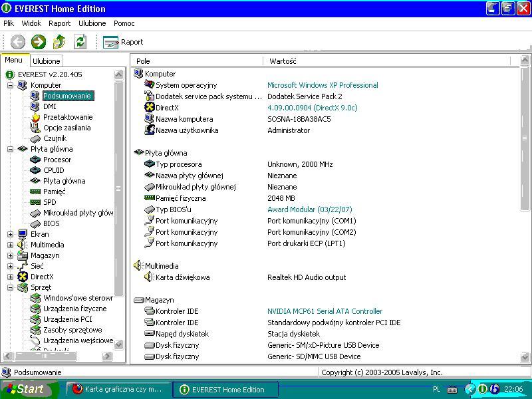Click the Wartość column header
This screenshot has height=399, width=532.
(387, 61)
